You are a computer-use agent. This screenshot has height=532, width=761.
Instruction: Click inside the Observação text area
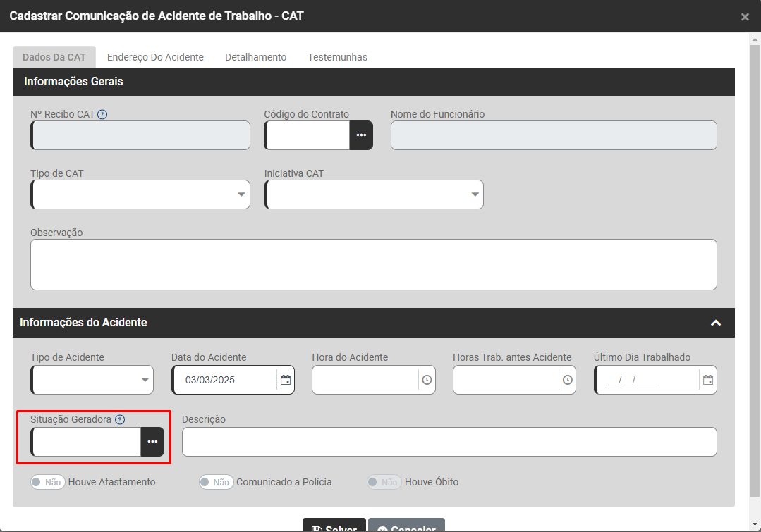373,264
